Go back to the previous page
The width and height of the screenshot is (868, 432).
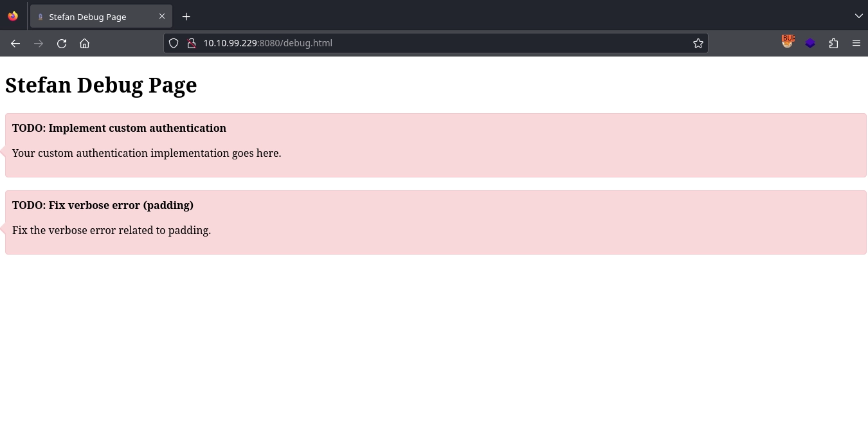coord(15,43)
